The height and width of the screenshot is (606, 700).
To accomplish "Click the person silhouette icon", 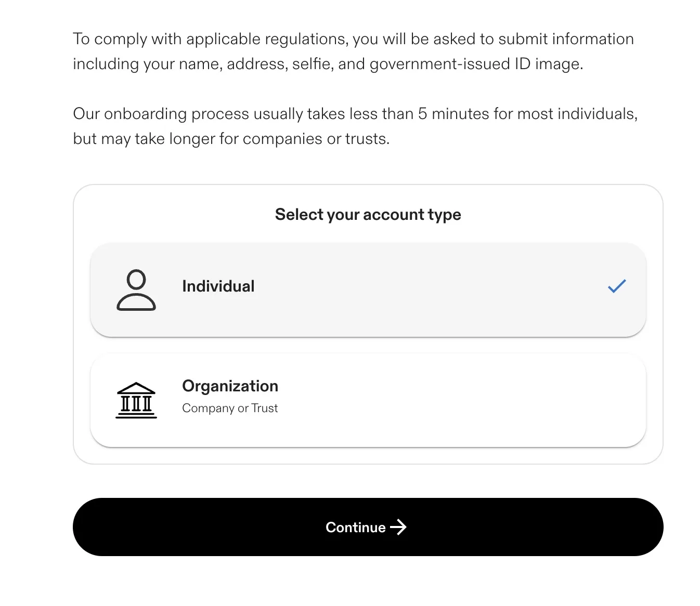I will pos(136,290).
